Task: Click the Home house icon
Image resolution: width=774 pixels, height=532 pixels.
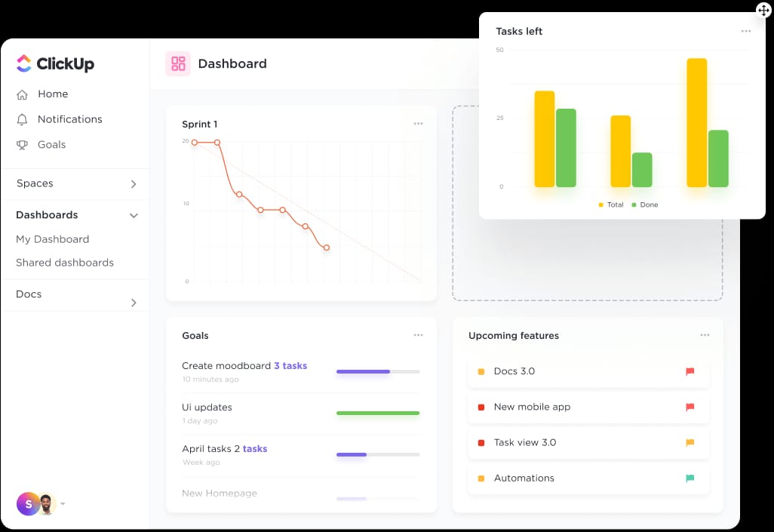Action: pos(22,94)
